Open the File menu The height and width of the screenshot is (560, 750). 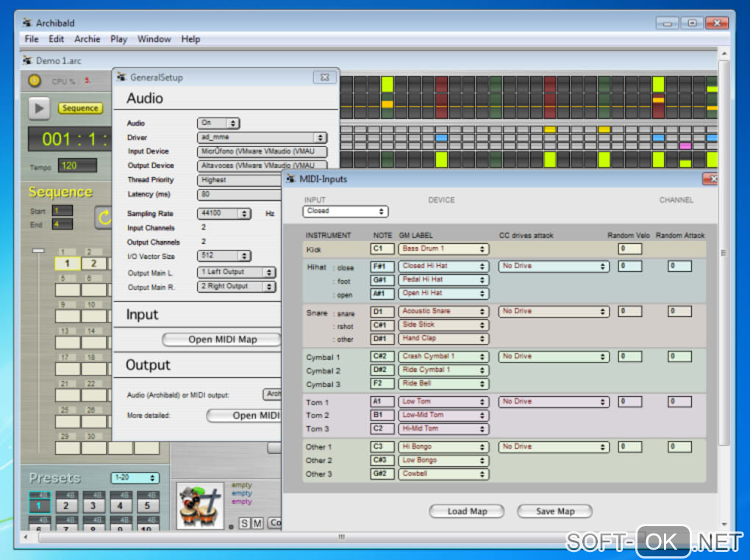32,39
